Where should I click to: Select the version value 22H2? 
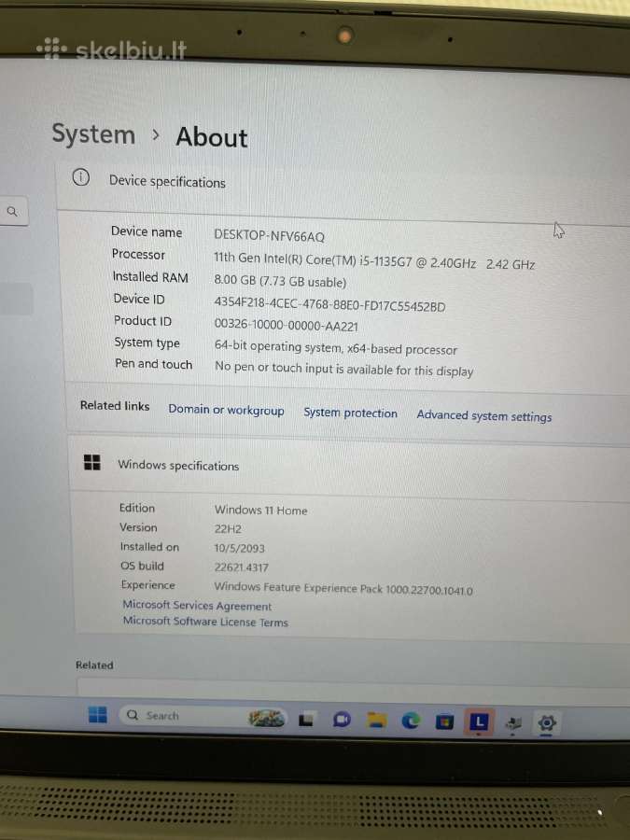pyautogui.click(x=228, y=529)
